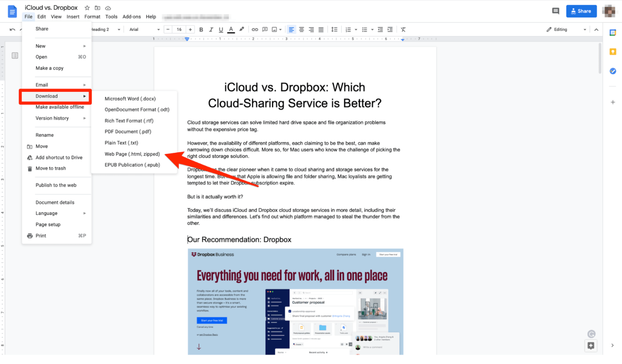Viewport: 622px width, 364px height.
Task: Toggle bold formatting in the toolbar
Action: pos(201,29)
